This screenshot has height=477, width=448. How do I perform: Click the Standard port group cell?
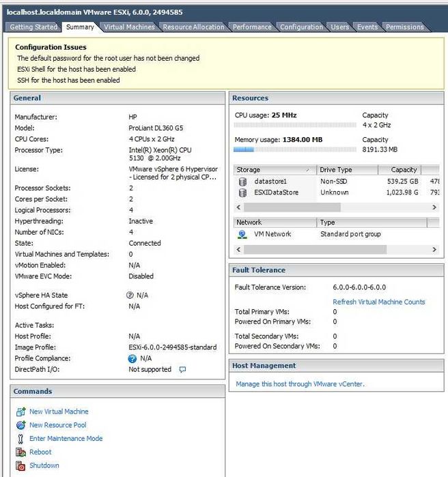[350, 234]
